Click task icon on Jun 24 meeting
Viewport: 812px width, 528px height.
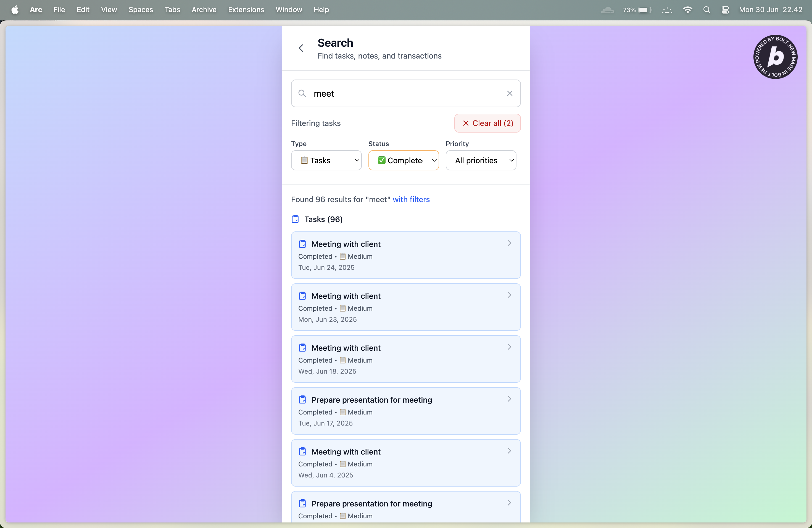(x=302, y=244)
